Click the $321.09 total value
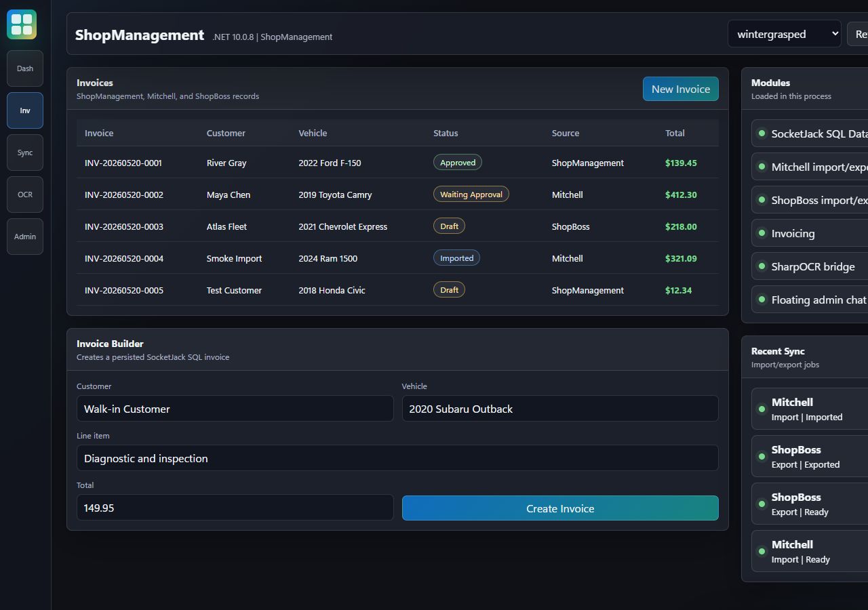The width and height of the screenshot is (868, 610). 681,258
